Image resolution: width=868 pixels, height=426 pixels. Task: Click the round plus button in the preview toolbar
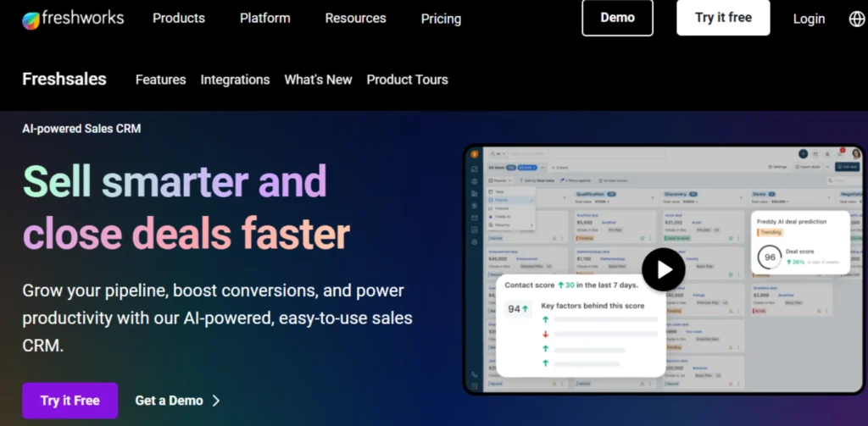(804, 154)
